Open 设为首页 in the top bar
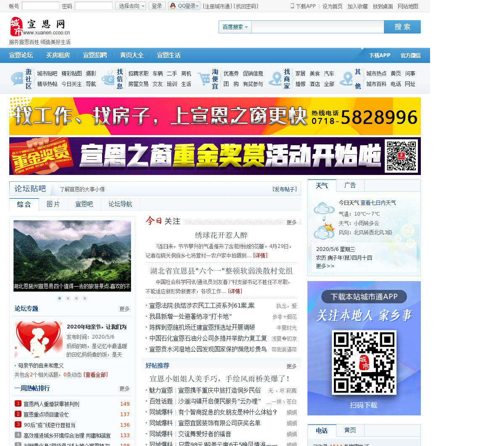 coord(332,6)
